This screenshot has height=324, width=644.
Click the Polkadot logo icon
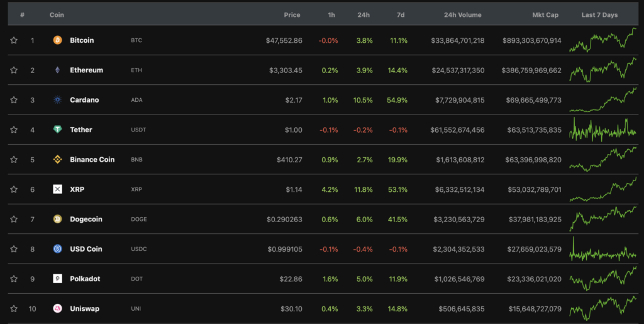pos(57,279)
